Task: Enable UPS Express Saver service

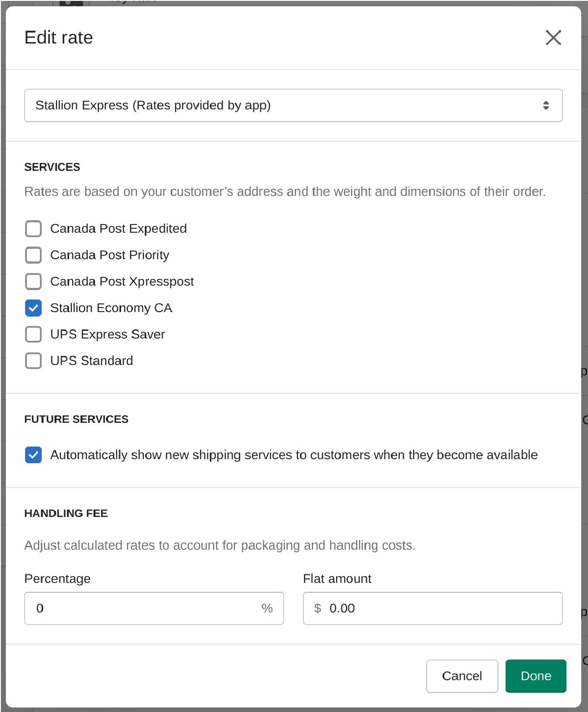Action: (34, 334)
